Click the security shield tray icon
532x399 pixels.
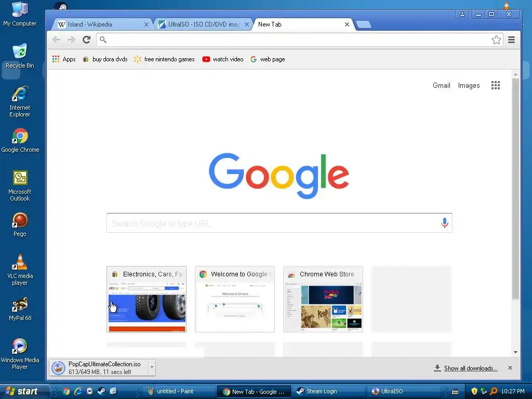[x=474, y=391]
